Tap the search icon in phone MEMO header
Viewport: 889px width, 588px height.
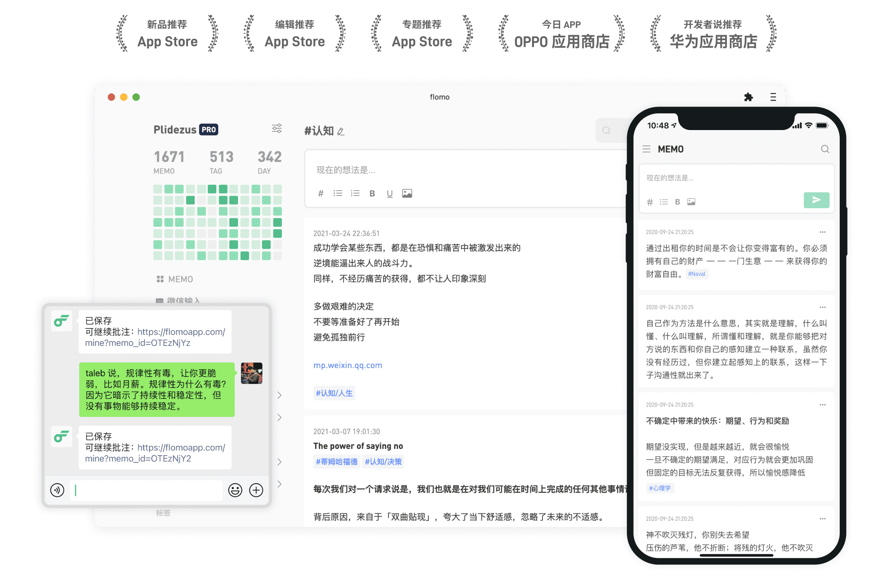pos(825,149)
